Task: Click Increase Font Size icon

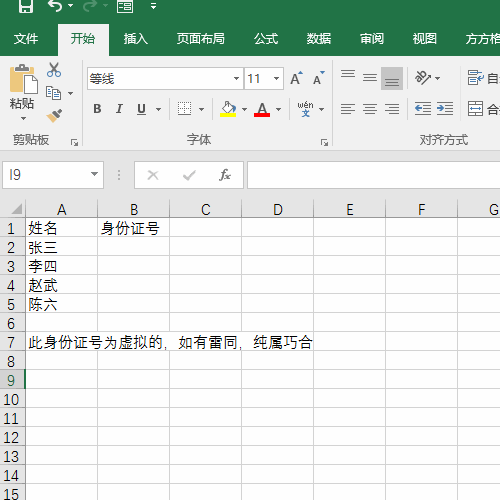Action: [x=296, y=79]
